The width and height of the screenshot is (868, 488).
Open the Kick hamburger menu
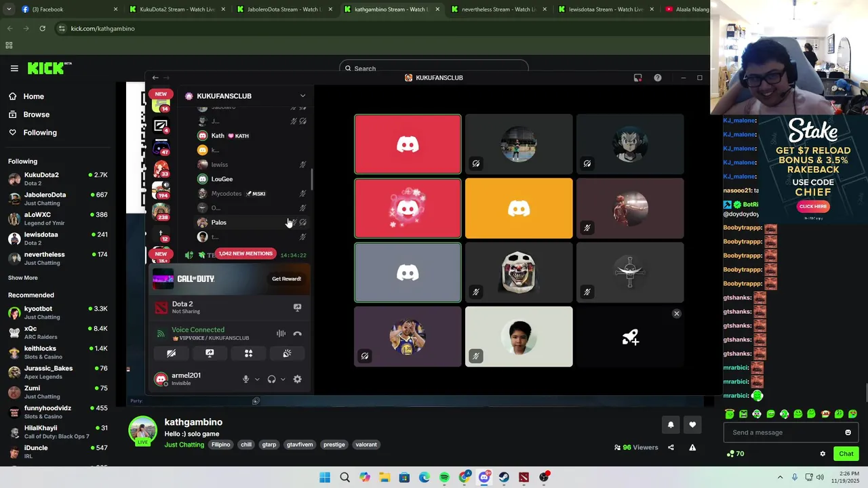tap(14, 68)
